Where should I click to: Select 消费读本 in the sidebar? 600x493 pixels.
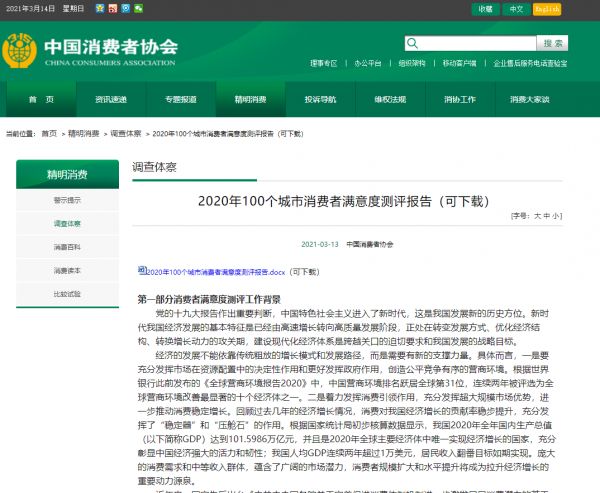pos(67,271)
